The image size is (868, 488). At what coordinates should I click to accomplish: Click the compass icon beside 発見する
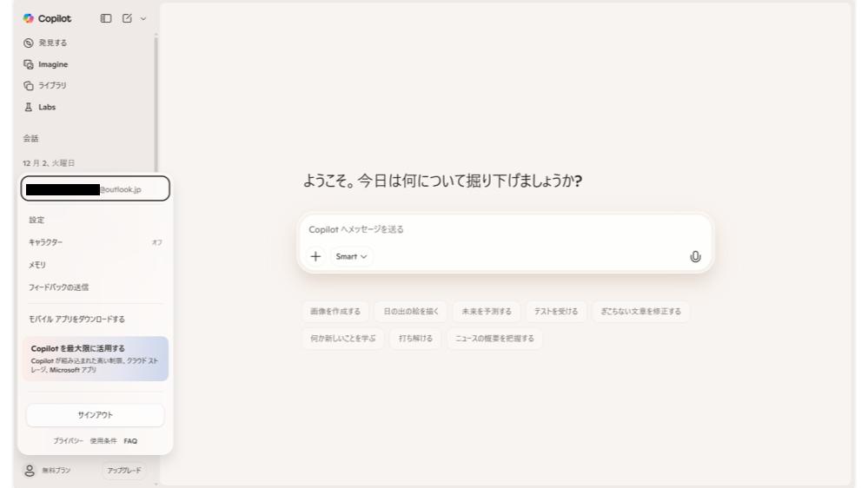[x=28, y=43]
